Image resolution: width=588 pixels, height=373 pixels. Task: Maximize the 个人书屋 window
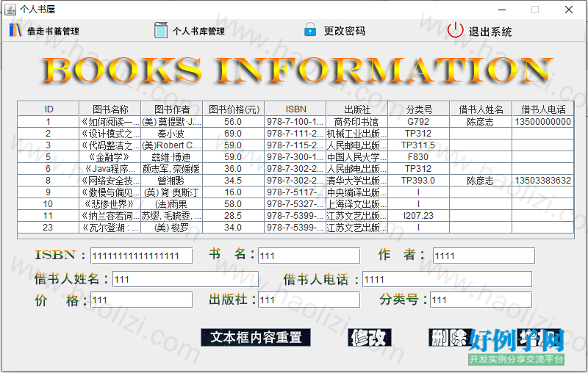coord(535,10)
